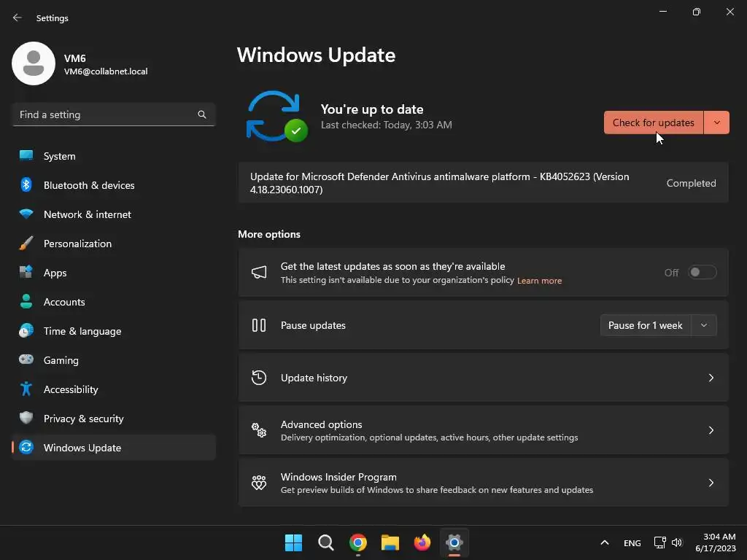Screen dimensions: 747x560
Task: Click the Completed status text
Action: 691,183
